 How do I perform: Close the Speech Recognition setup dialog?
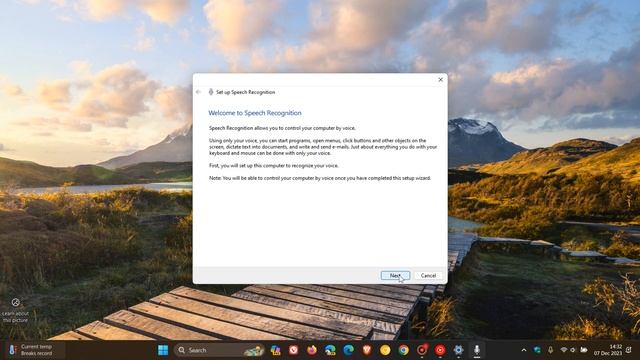click(x=440, y=80)
